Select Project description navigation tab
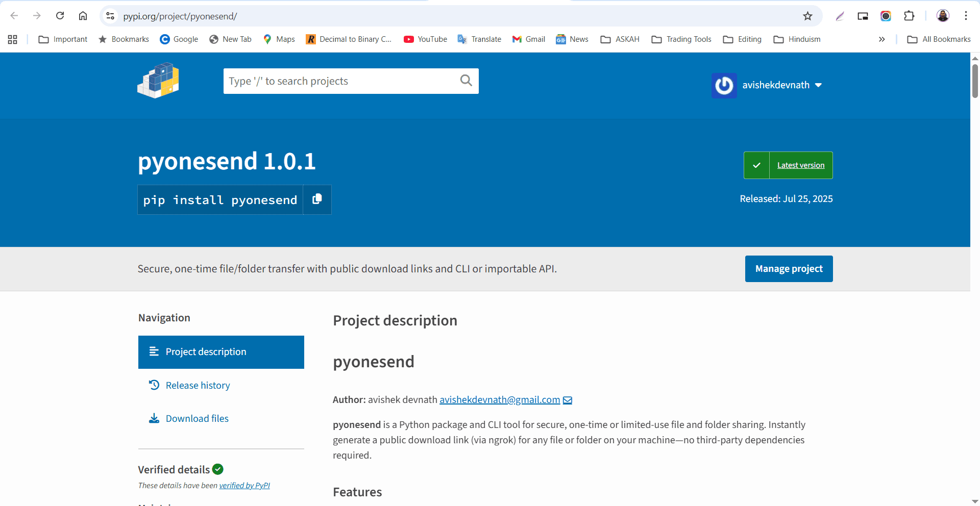This screenshot has width=980, height=506. click(221, 352)
